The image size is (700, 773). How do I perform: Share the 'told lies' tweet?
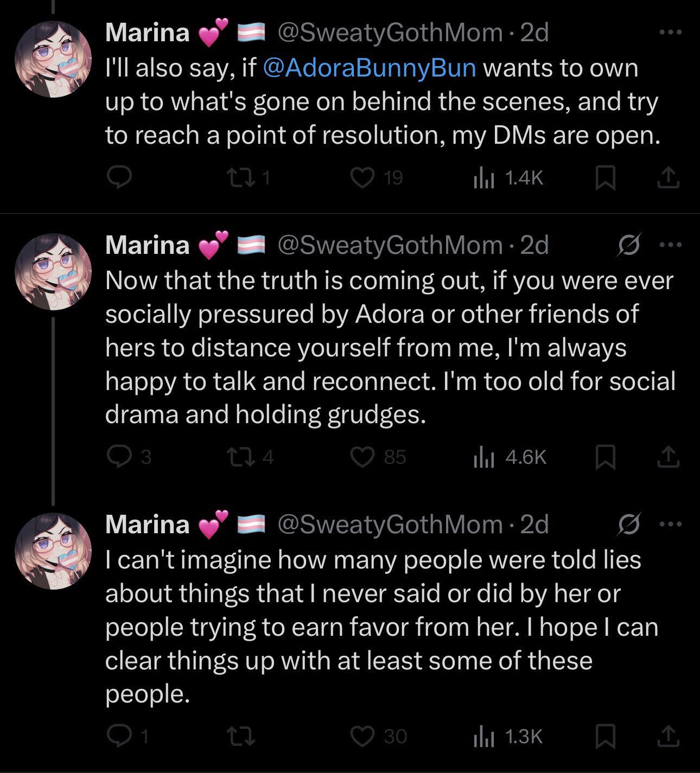(x=668, y=736)
